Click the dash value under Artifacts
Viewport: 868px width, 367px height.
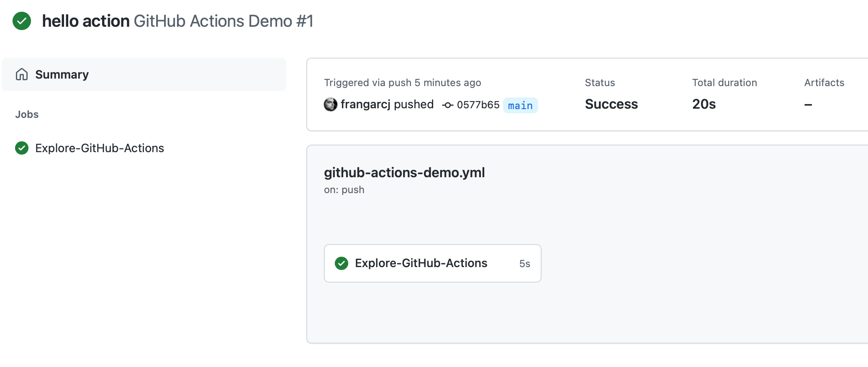point(808,104)
